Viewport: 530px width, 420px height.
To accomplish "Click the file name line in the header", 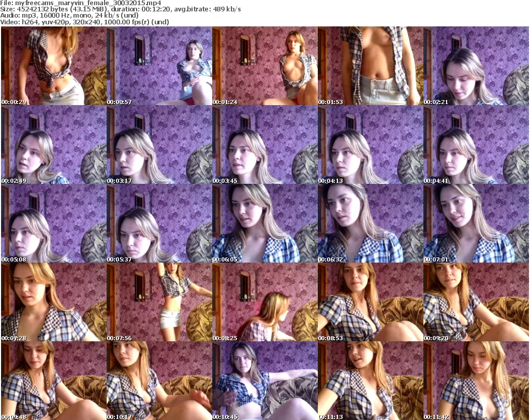I will pyautogui.click(x=81, y=3).
